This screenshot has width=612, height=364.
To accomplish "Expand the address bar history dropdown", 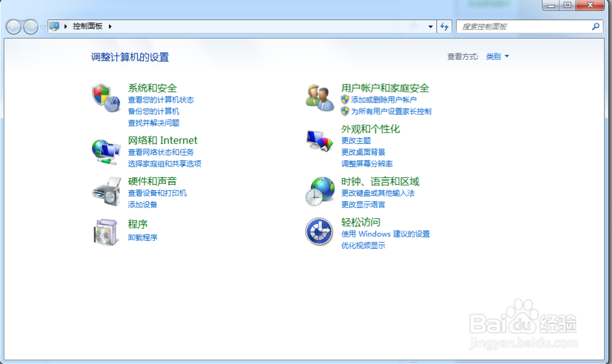I will click(430, 26).
